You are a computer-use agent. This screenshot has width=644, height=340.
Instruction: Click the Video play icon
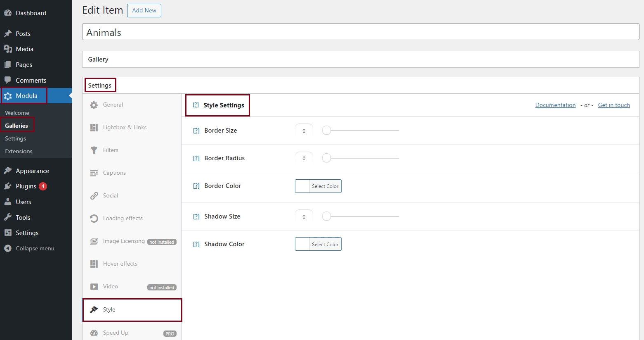(94, 287)
